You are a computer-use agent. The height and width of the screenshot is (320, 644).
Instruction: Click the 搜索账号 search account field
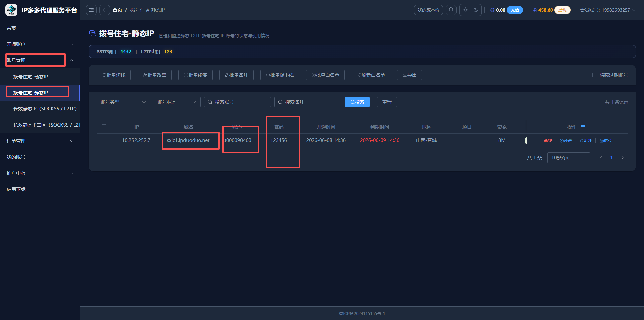[237, 102]
